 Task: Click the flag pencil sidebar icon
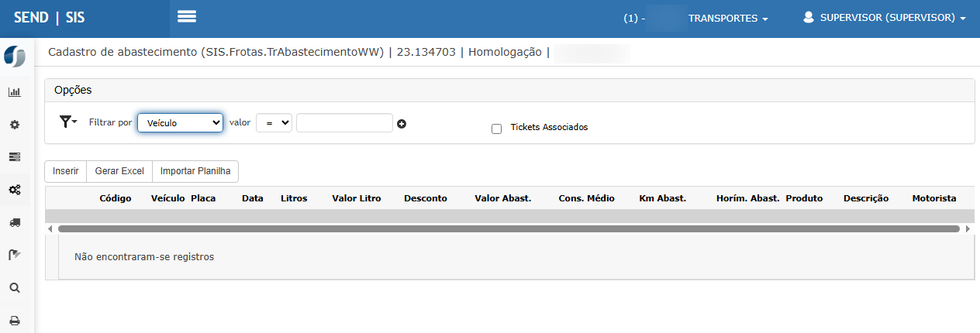click(14, 255)
